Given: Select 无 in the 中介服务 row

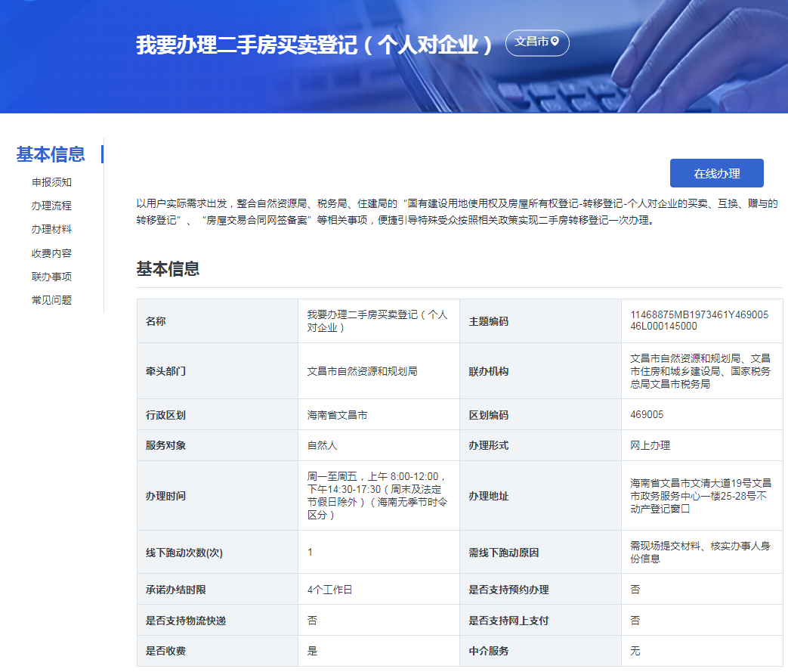Looking at the screenshot, I should (x=635, y=650).
